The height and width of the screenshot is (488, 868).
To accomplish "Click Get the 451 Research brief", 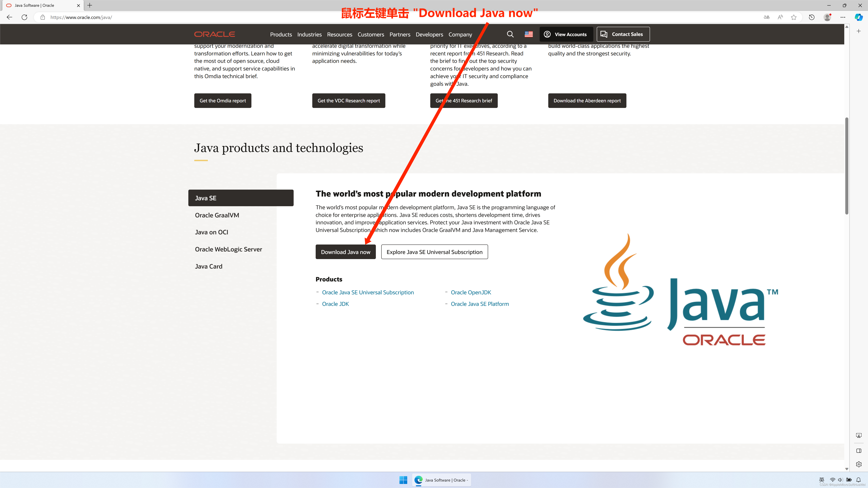I will click(x=464, y=100).
